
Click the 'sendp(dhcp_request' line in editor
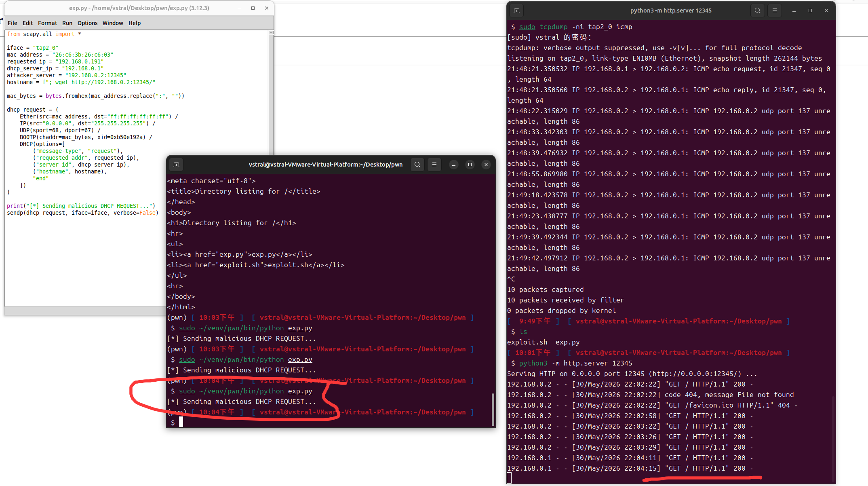click(x=82, y=213)
